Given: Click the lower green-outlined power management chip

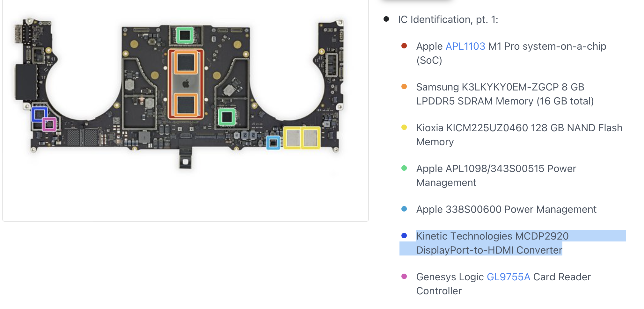Looking at the screenshot, I should (227, 117).
